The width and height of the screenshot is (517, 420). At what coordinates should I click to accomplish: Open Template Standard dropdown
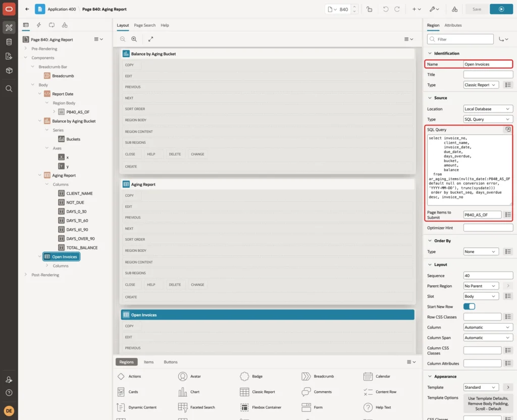(481, 387)
